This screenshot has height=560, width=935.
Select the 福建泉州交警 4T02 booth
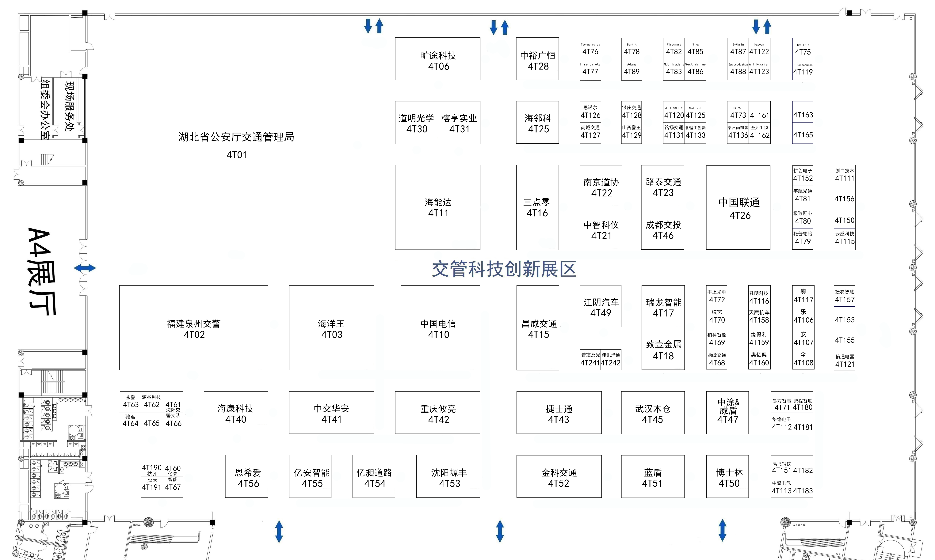tap(194, 327)
